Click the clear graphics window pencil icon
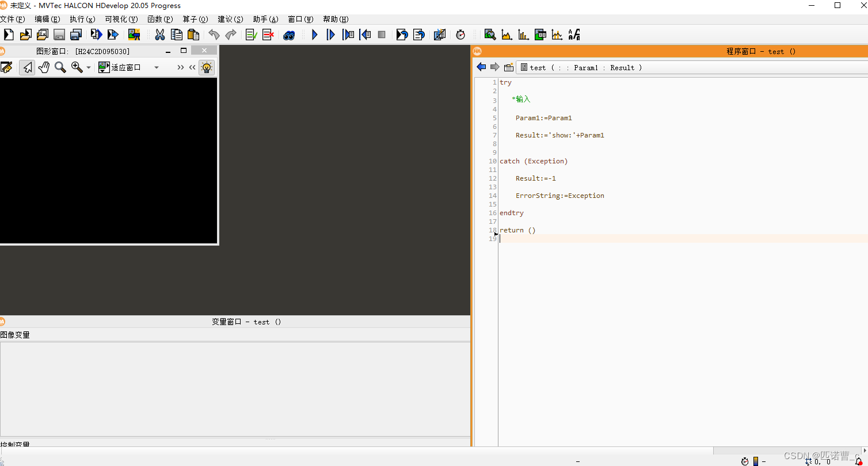This screenshot has width=868, height=466. pyautogui.click(x=6, y=67)
